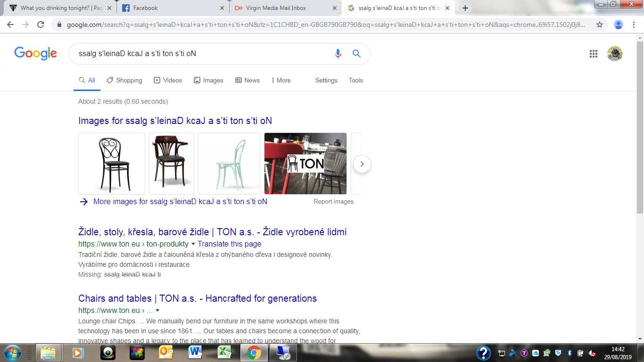This screenshot has width=644, height=362.
Task: Show next images with the carousel arrow
Action: (362, 164)
